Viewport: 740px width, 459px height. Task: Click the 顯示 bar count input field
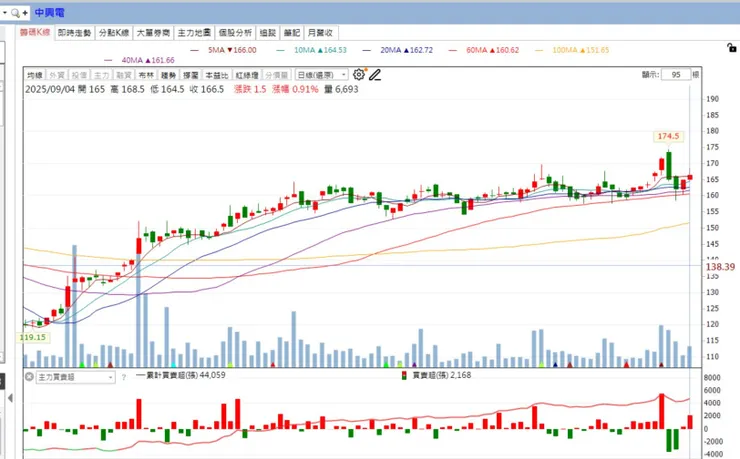coord(676,75)
